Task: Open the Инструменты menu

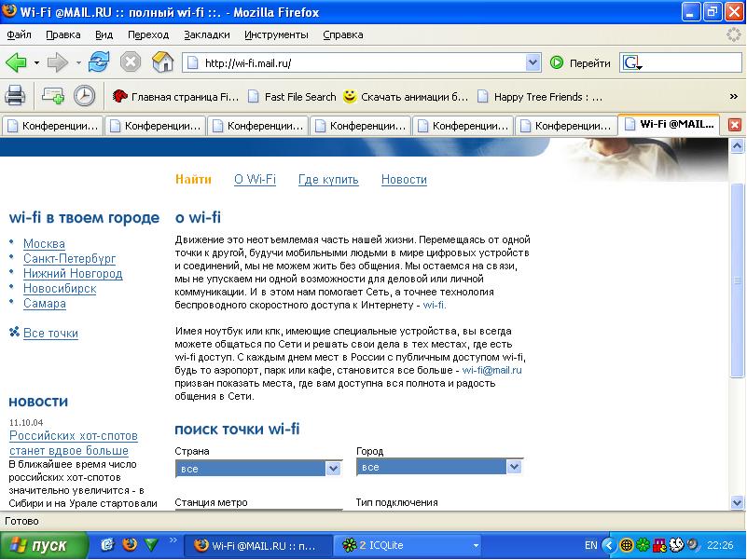Action: 276,34
